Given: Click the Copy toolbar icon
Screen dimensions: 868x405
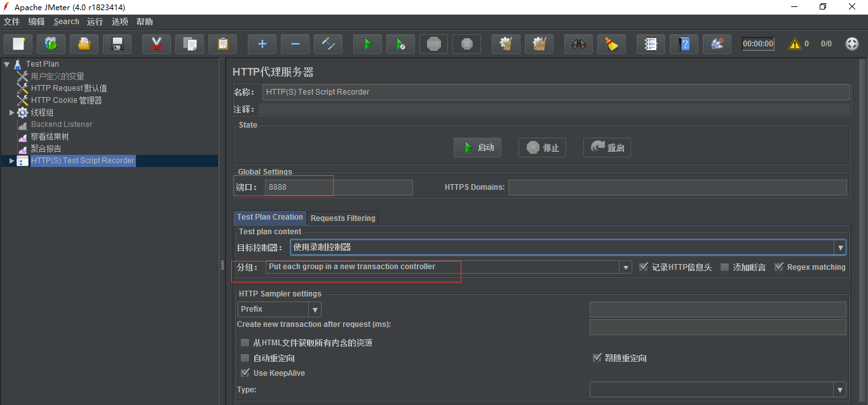Looking at the screenshot, I should tap(189, 44).
